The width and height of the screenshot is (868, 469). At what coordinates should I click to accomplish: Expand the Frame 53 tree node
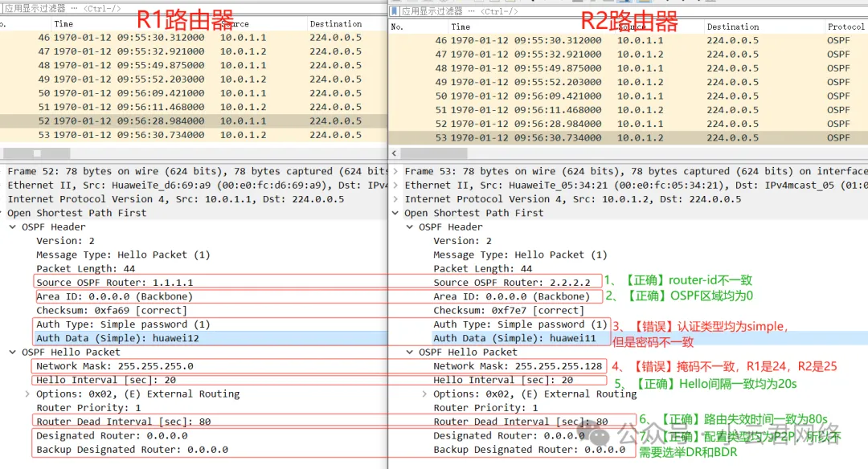click(395, 171)
